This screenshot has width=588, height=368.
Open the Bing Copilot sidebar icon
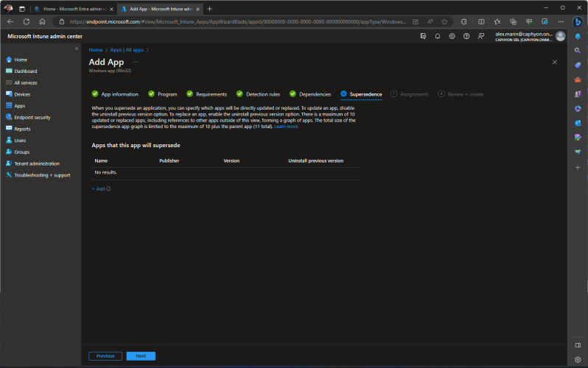click(578, 21)
